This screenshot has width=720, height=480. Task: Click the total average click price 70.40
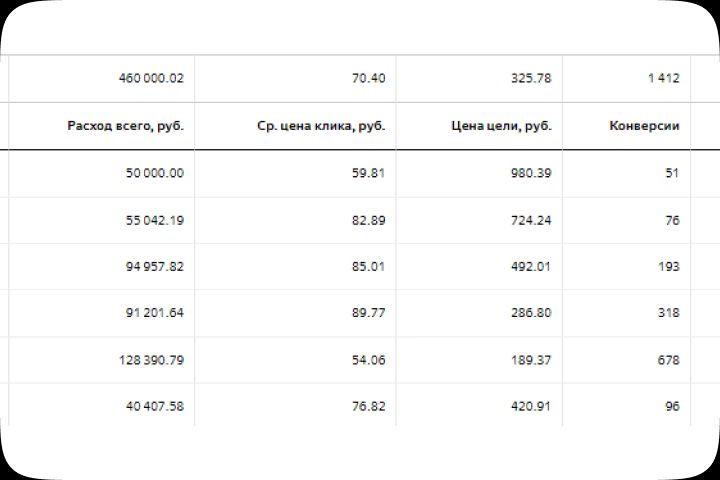(x=368, y=78)
